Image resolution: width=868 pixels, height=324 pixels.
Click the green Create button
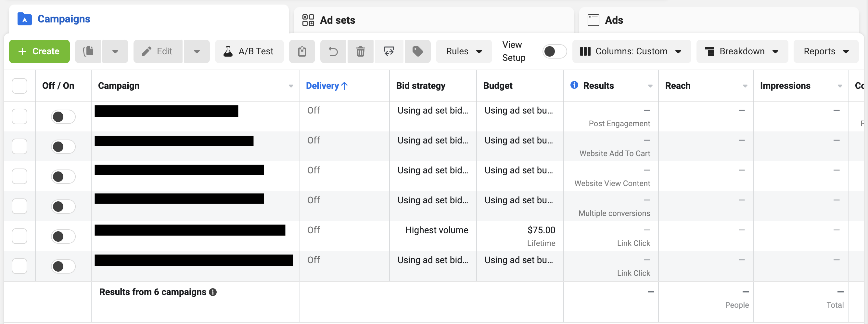[x=39, y=51]
